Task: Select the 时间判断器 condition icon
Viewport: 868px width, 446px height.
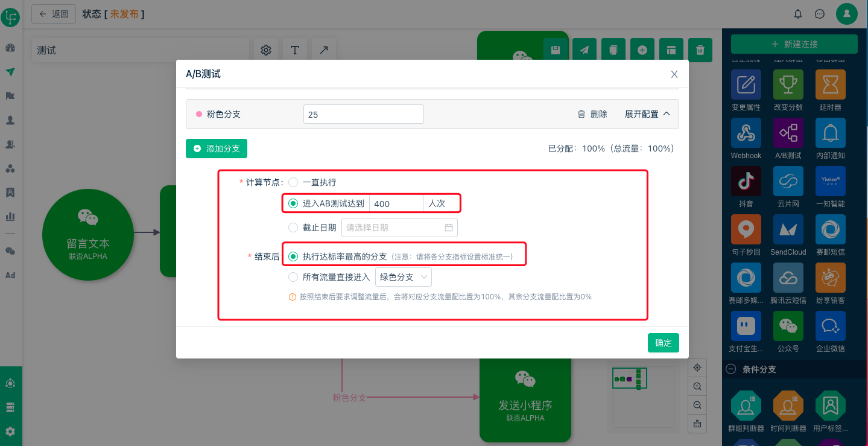Action: [788, 406]
